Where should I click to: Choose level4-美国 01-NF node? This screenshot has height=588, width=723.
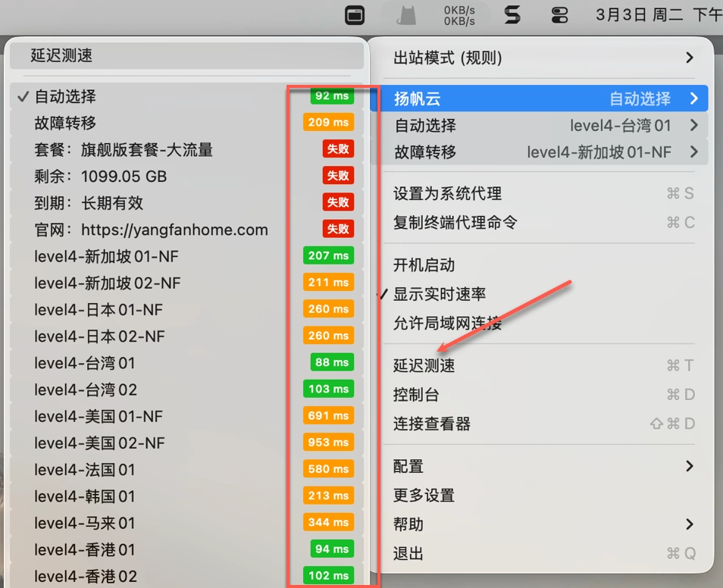point(186,417)
